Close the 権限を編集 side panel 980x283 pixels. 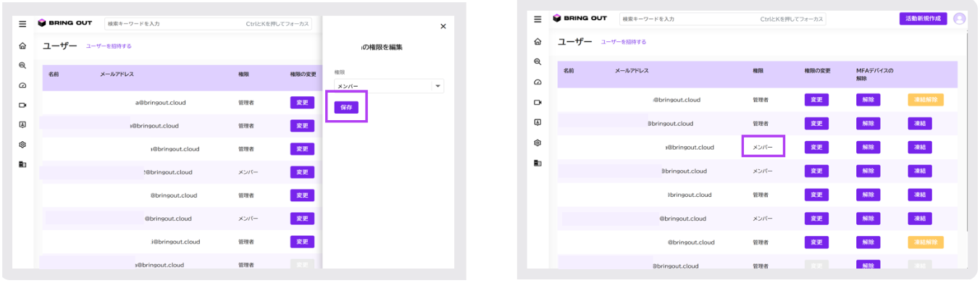tap(443, 27)
